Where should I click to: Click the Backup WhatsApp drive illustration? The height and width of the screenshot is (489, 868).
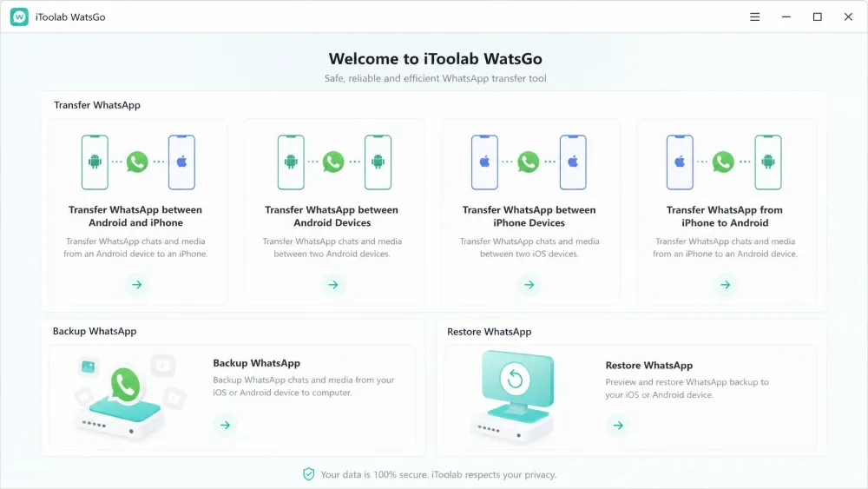tap(129, 397)
